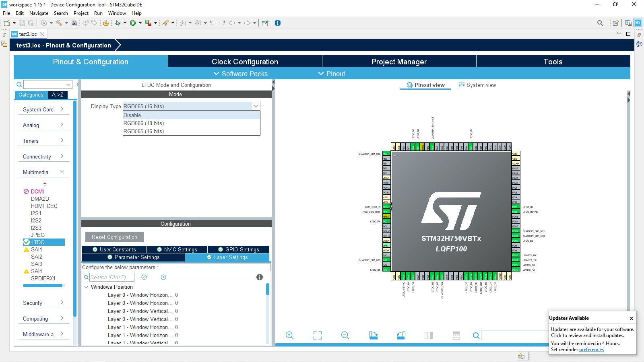Click the Build hammer icon
The width and height of the screenshot is (644, 362).
tap(59, 23)
